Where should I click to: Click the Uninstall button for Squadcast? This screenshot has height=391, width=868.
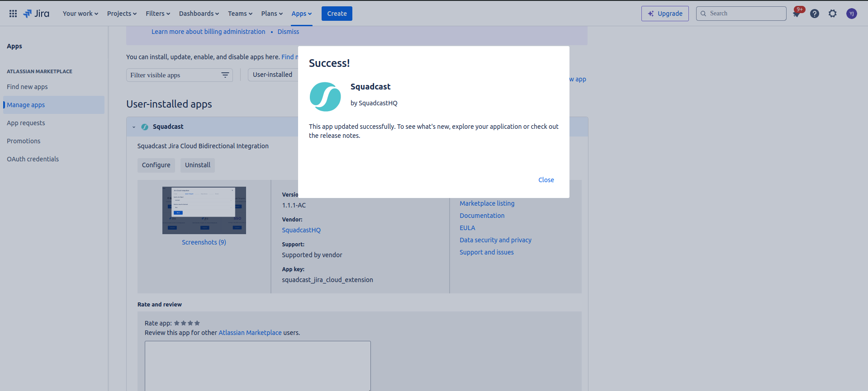tap(198, 165)
